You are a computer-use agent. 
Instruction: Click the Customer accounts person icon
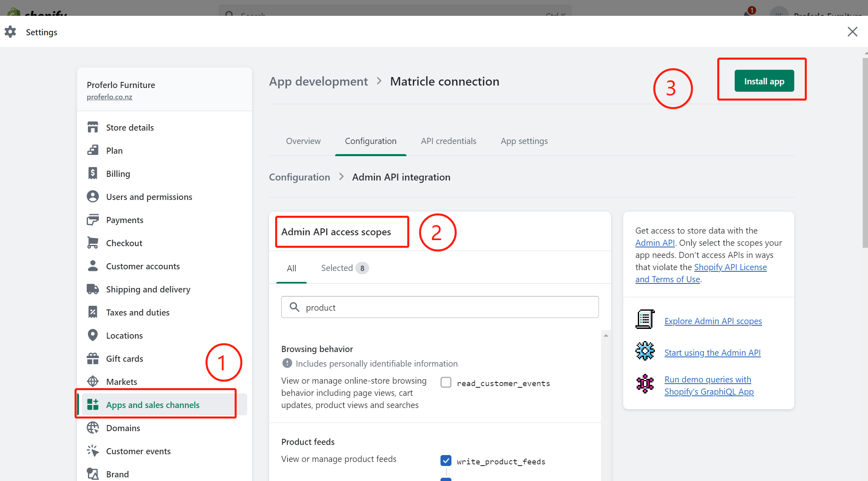(x=93, y=266)
